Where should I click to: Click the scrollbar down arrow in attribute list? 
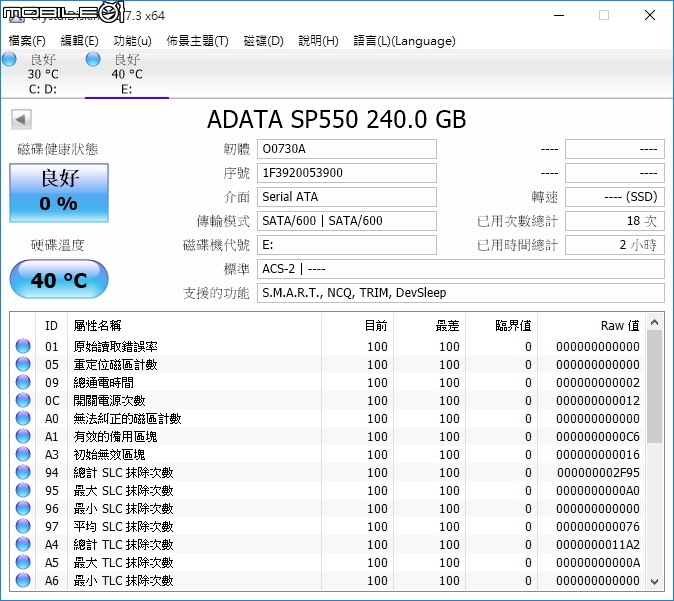[x=655, y=581]
